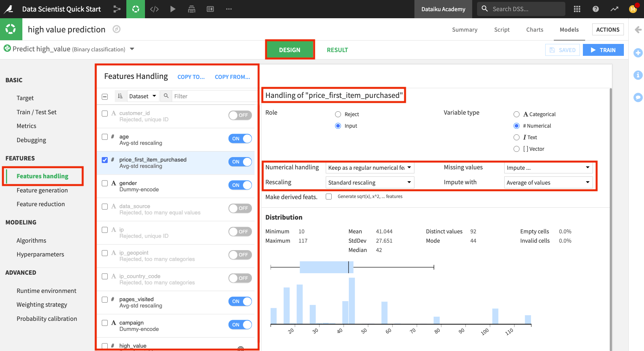The image size is (644, 351).
Task: Click the features Filter input field
Action: [215, 96]
